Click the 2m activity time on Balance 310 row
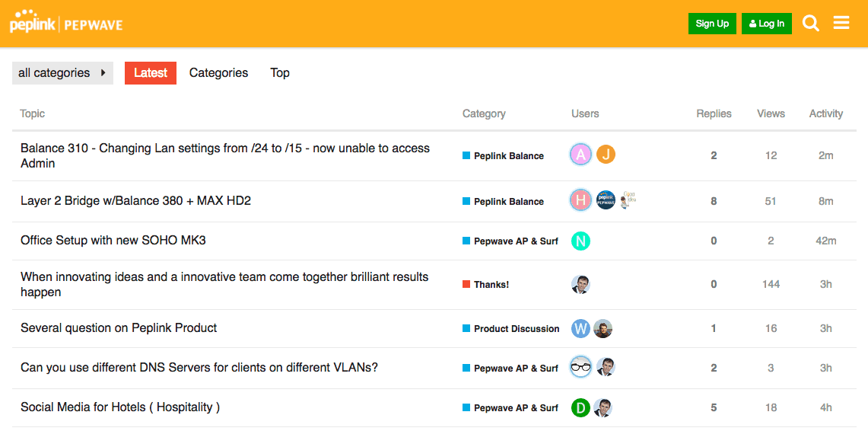The height and width of the screenshot is (431, 868). point(826,155)
